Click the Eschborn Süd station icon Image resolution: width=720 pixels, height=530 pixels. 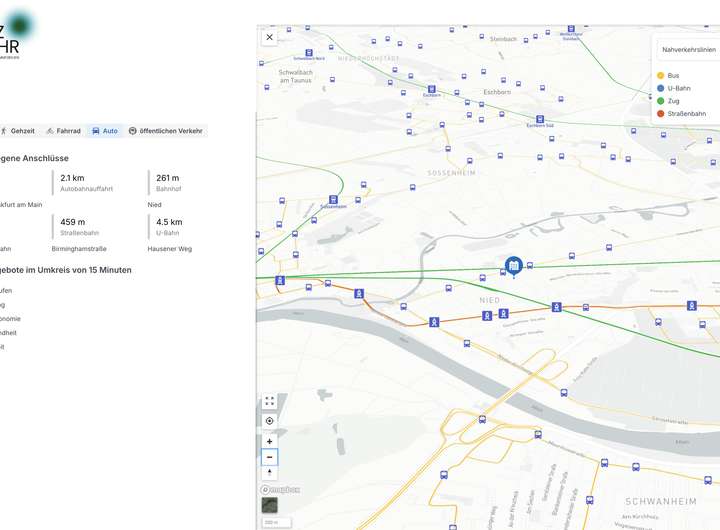[x=540, y=119]
